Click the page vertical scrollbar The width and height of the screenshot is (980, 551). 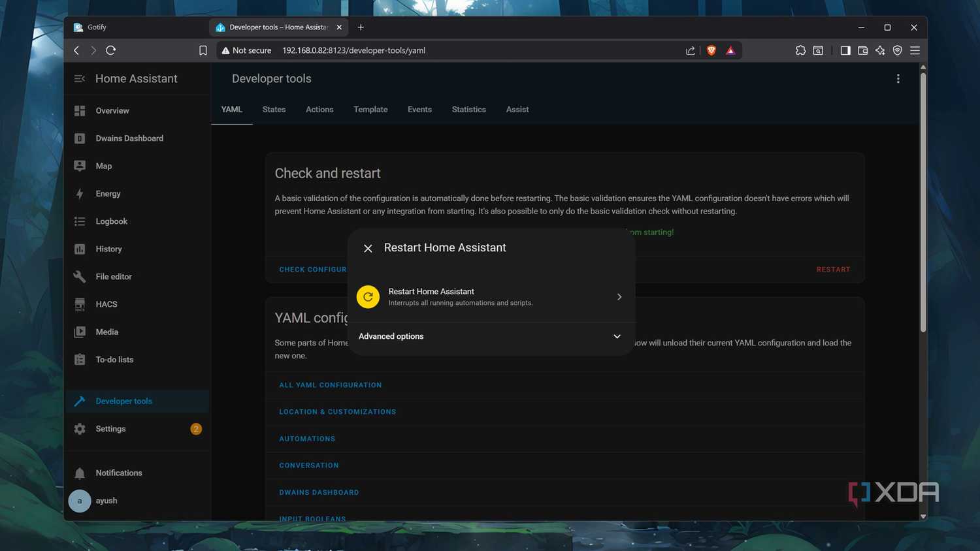point(923,202)
